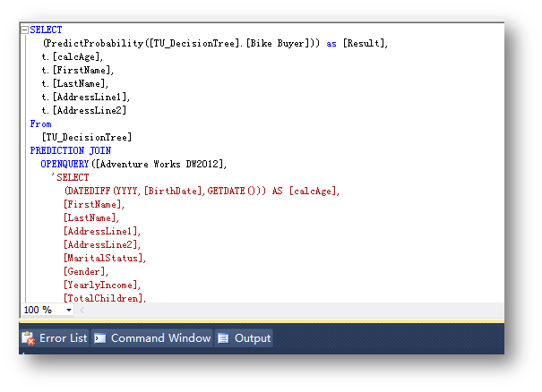Click the t.[LastName] line
Viewport: 542px width, 392px height.
point(74,84)
